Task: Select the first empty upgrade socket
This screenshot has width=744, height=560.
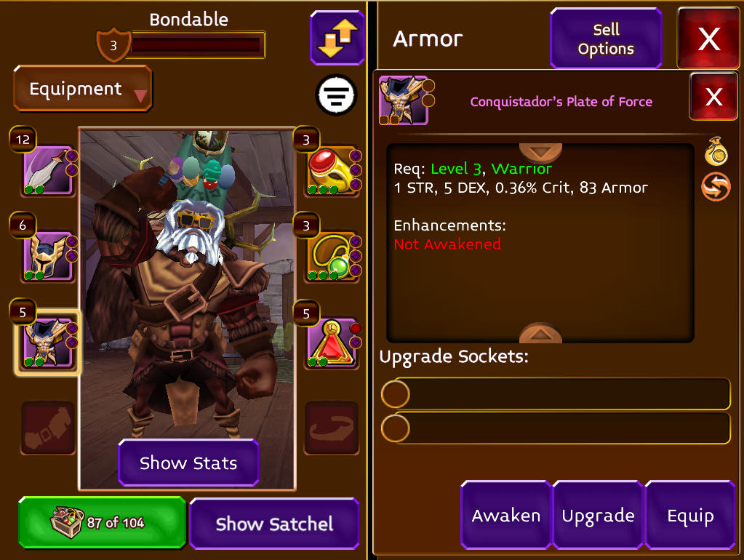Action: click(x=555, y=393)
